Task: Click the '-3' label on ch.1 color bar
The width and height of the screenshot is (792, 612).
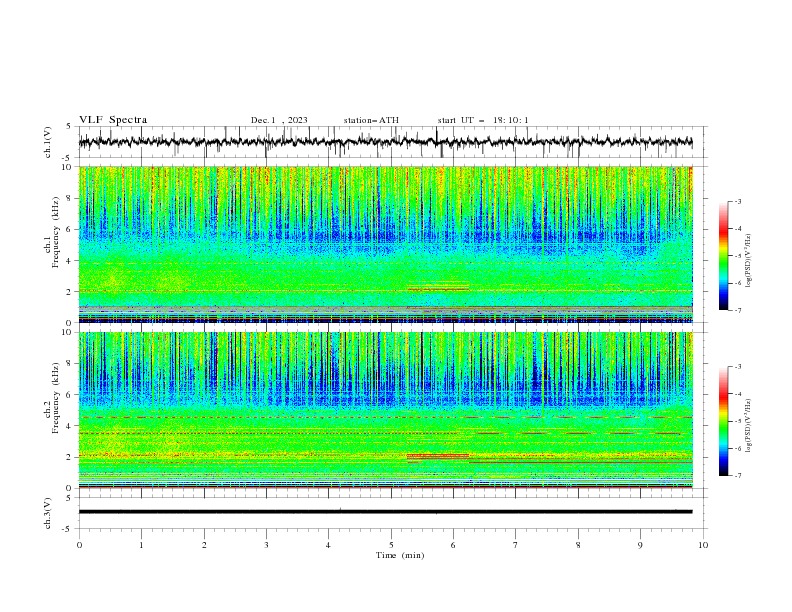Action: point(737,201)
